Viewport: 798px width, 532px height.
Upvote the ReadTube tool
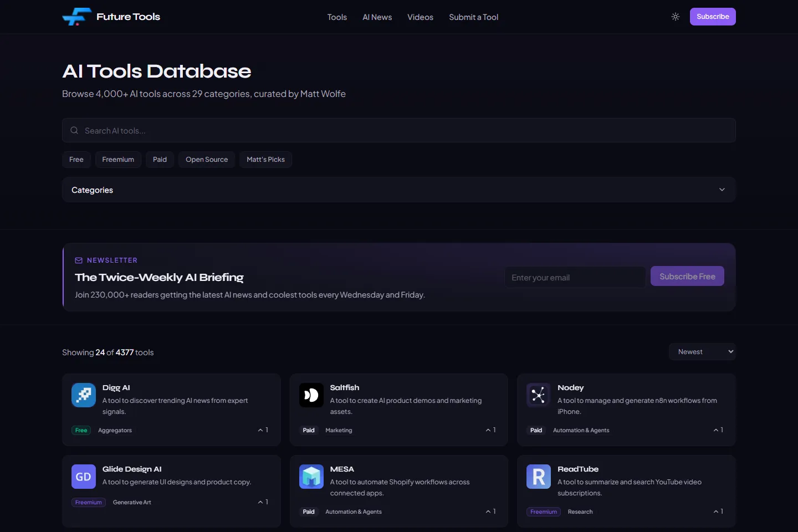point(718,511)
